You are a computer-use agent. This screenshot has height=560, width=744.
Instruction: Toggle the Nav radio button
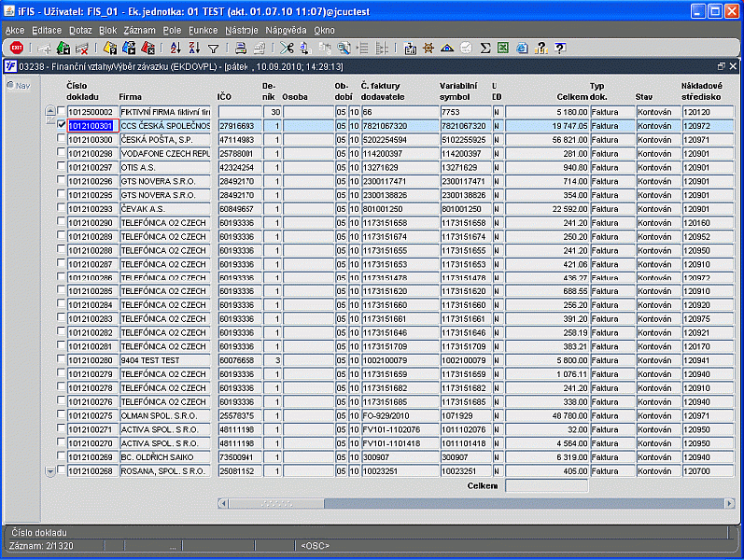[x=10, y=86]
